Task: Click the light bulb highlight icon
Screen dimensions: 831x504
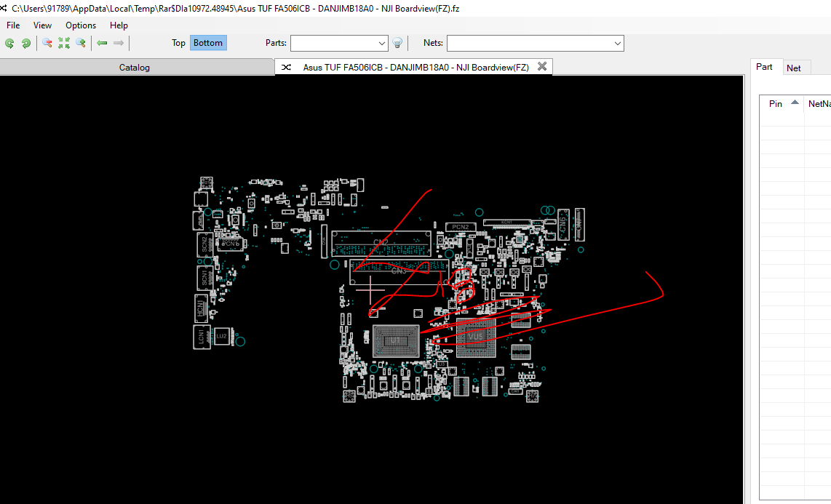Action: [x=397, y=44]
